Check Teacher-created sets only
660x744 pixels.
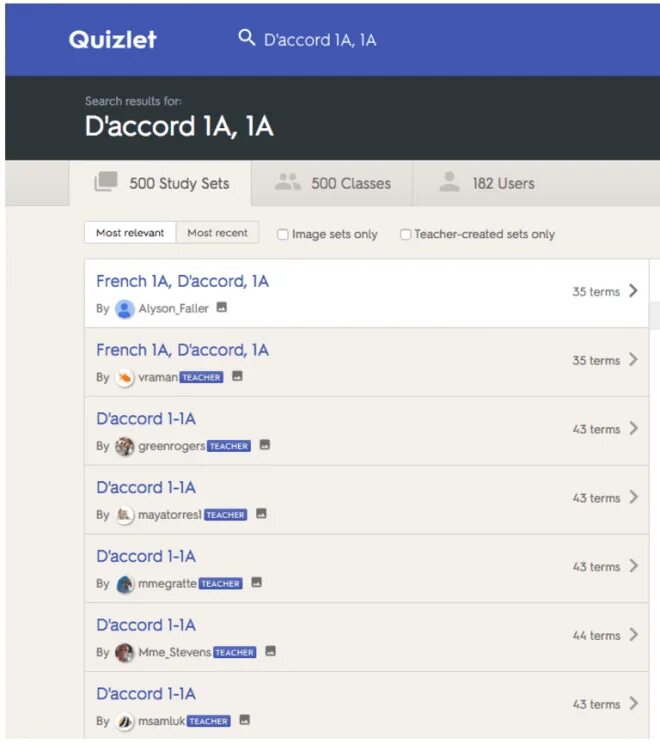pyautogui.click(x=406, y=234)
